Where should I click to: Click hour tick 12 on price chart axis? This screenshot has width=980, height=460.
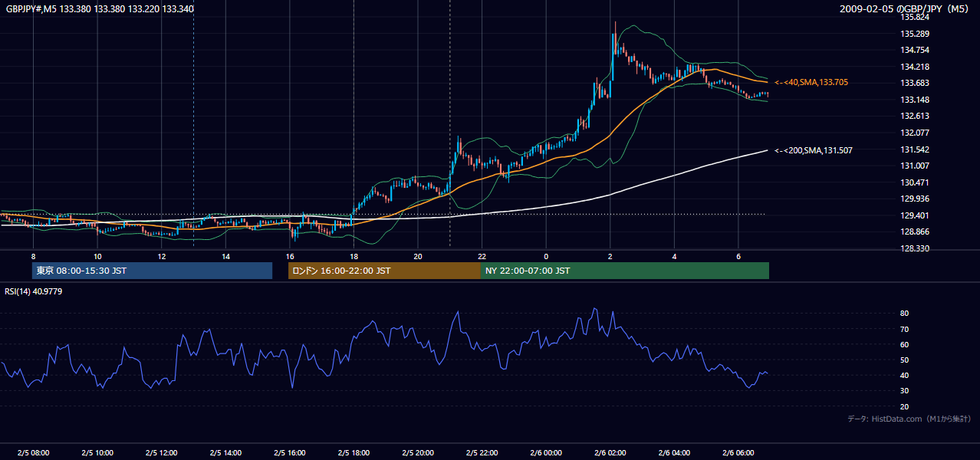(162, 256)
